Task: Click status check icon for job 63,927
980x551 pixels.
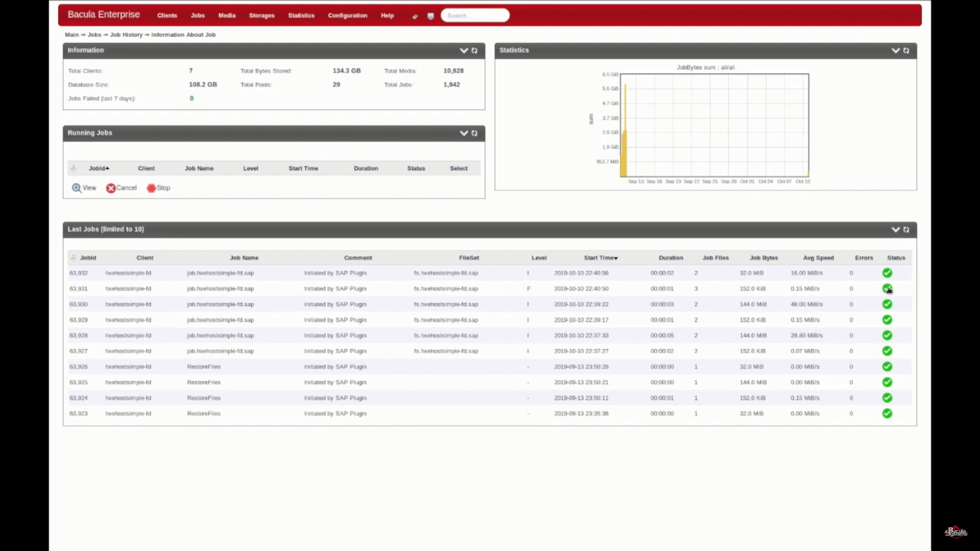Action: [x=887, y=351]
